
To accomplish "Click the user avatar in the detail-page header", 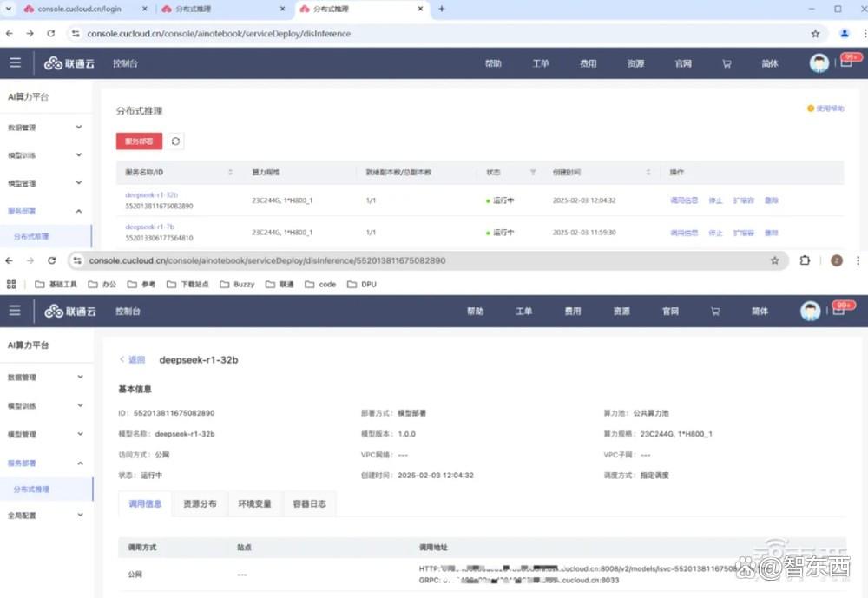I will [x=811, y=311].
